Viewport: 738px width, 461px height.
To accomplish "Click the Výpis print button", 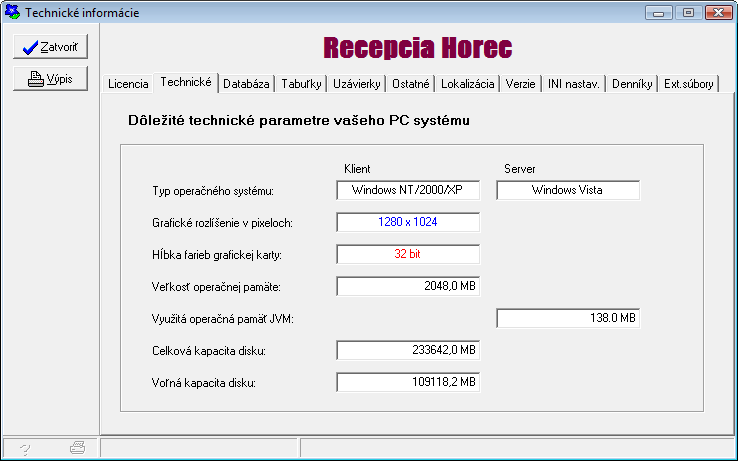I will (50, 80).
